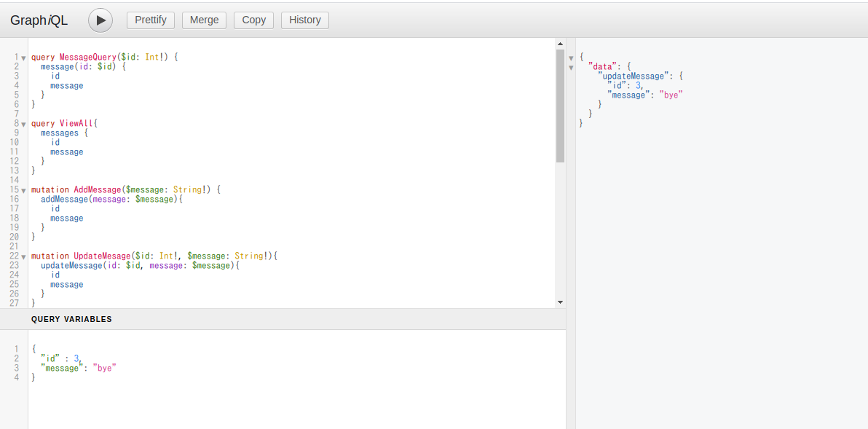Click the String! type in AddMessage
The image size is (868, 429).
click(190, 190)
